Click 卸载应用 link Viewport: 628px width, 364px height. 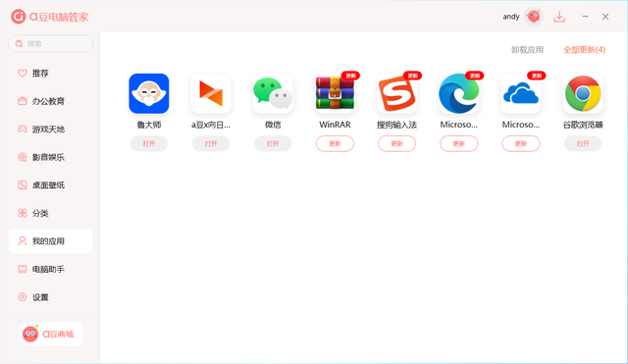(x=527, y=50)
